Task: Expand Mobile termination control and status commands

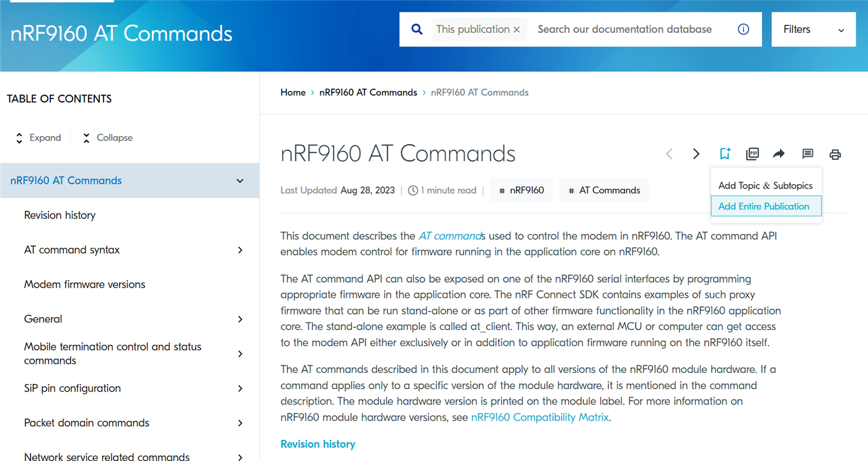Action: (240, 354)
